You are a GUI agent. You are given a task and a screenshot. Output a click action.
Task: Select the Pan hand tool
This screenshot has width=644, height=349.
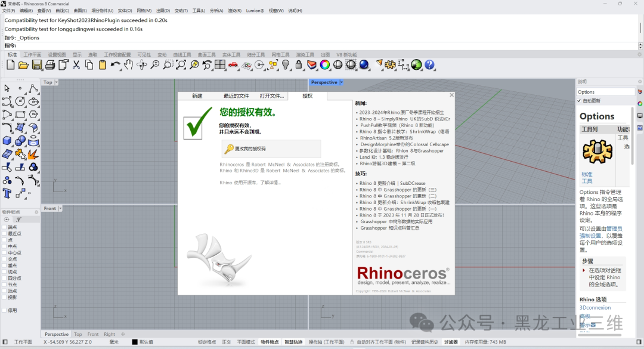[129, 65]
